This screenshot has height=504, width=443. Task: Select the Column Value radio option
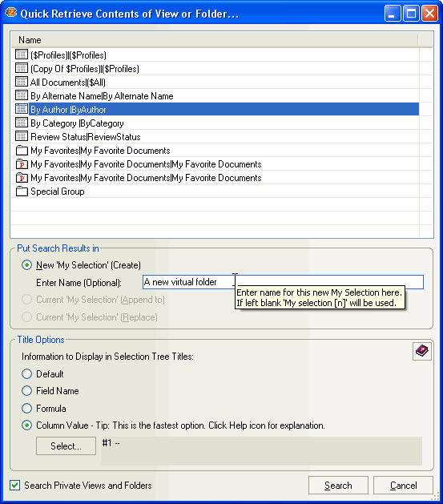(x=26, y=425)
